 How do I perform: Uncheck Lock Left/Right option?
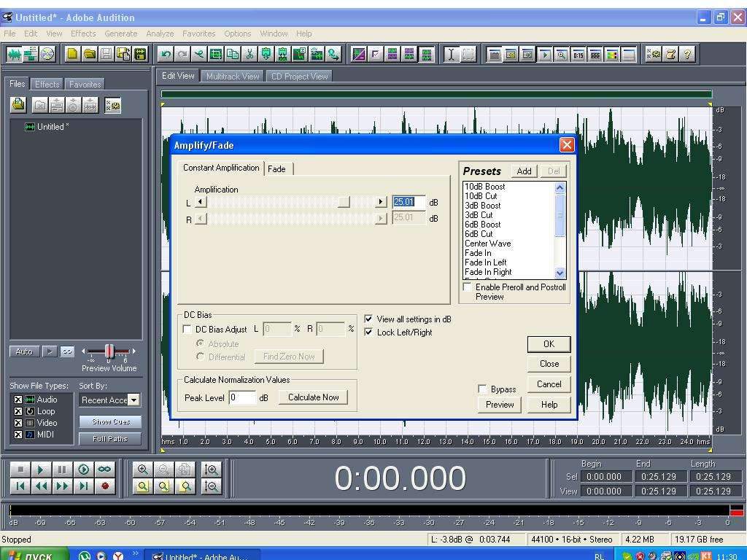(368, 332)
